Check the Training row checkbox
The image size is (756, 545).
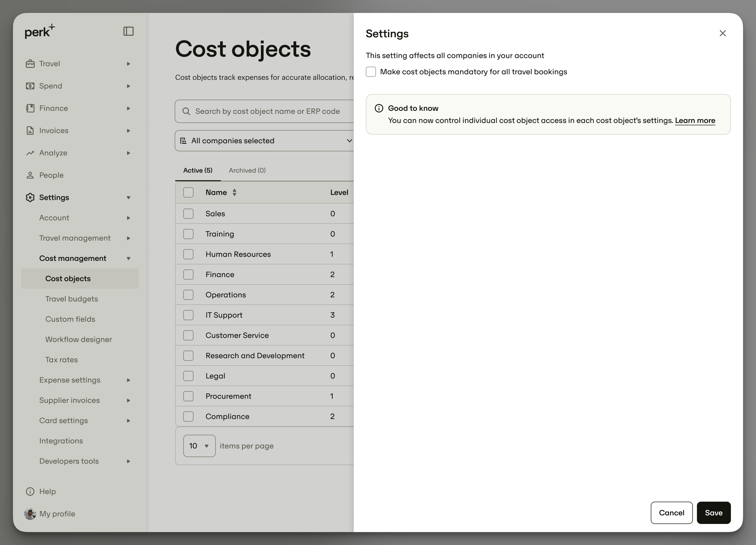pyautogui.click(x=188, y=234)
